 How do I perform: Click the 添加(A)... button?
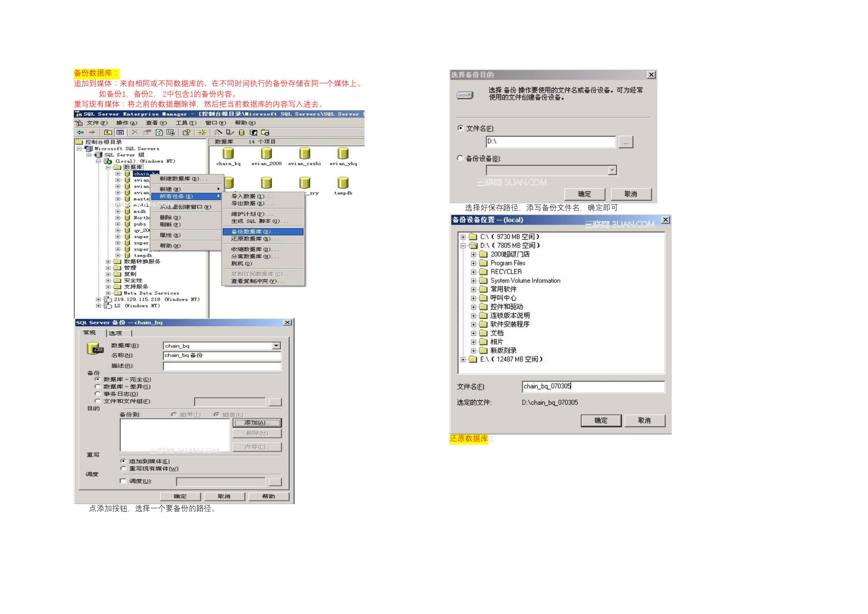257,423
